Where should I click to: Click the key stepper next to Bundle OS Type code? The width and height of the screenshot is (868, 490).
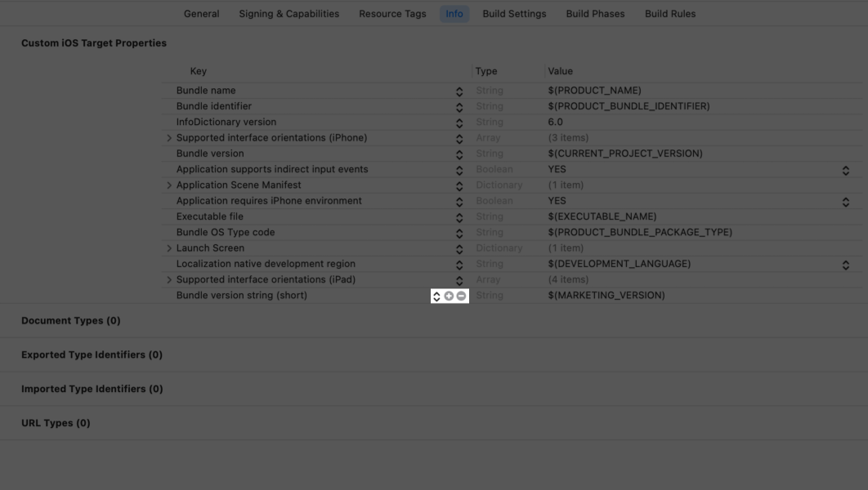[459, 232]
